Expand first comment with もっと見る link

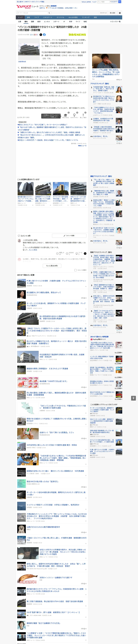coord(33,250)
